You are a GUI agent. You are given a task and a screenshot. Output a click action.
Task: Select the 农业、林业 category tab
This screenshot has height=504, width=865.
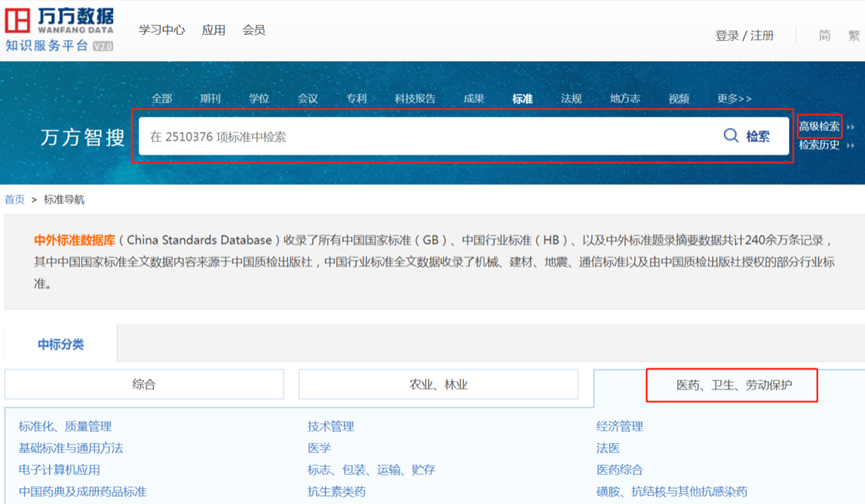(439, 384)
